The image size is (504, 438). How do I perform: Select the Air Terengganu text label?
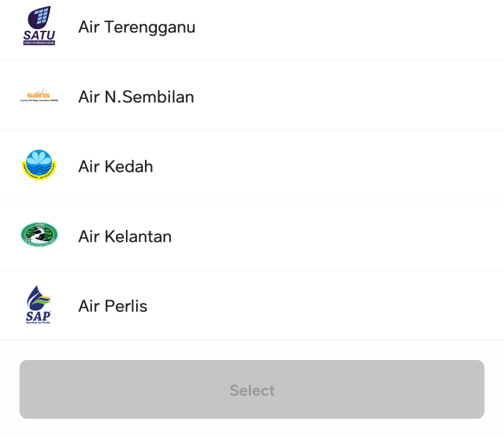click(137, 27)
